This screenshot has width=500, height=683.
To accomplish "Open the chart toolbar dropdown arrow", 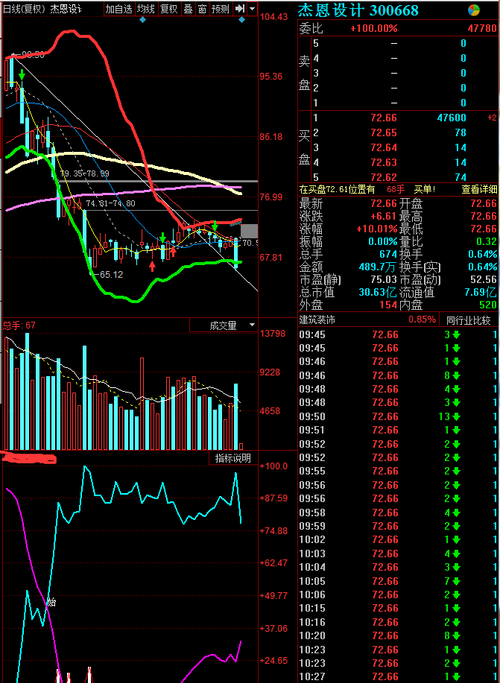I will pyautogui.click(x=252, y=8).
